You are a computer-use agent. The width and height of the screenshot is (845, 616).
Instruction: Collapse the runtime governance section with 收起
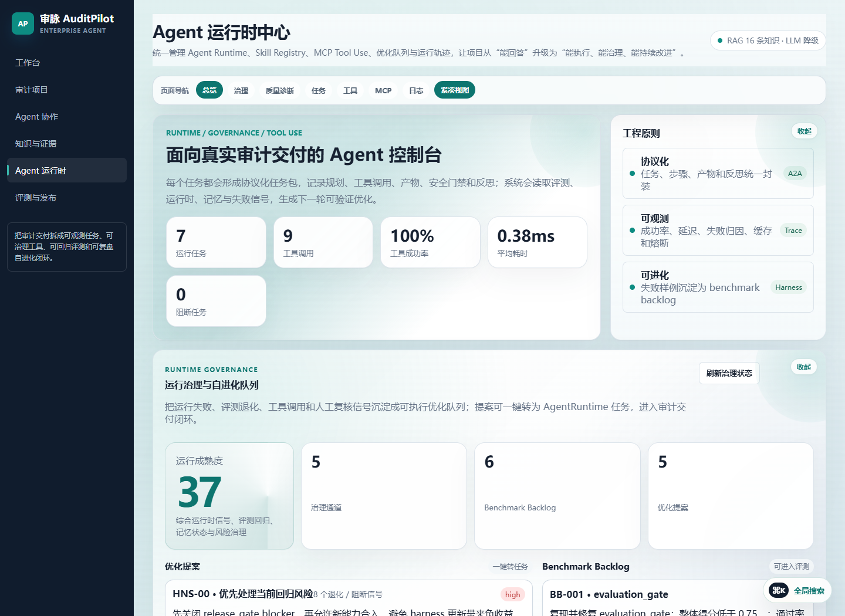point(804,367)
